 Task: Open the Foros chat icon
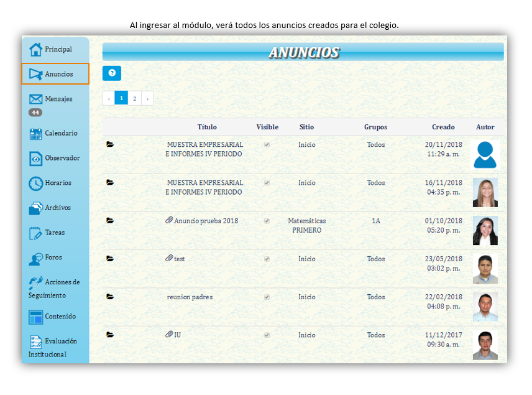35,259
